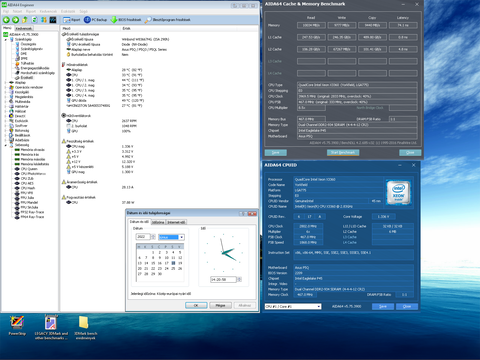
Task: Click Close in the Cache & Memory Benchmark window
Action: point(410,152)
